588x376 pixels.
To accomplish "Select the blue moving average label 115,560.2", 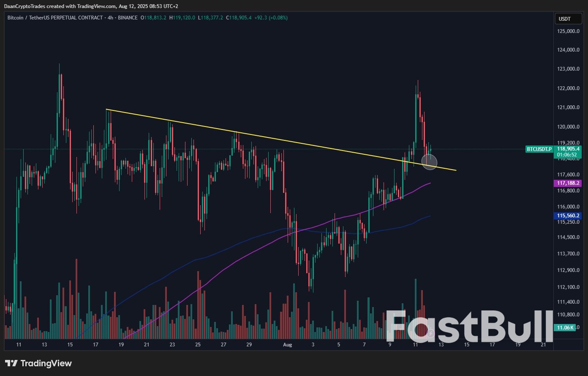I will tap(568, 216).
